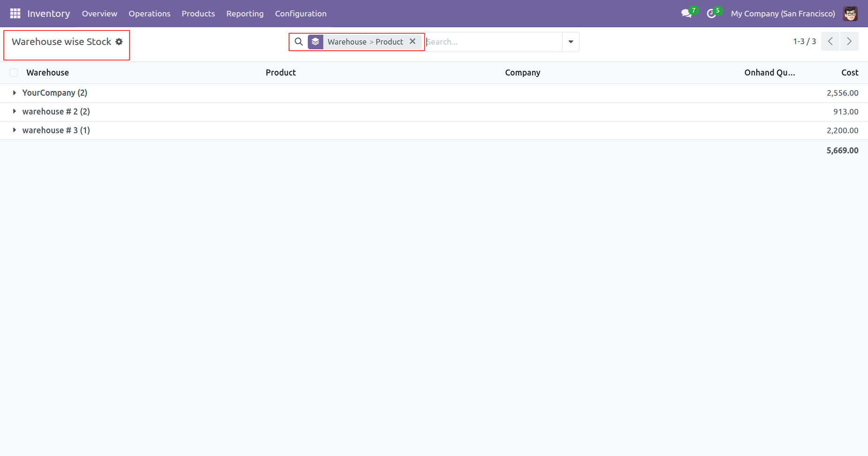Go to the next page of records
868x456 pixels.
[849, 41]
